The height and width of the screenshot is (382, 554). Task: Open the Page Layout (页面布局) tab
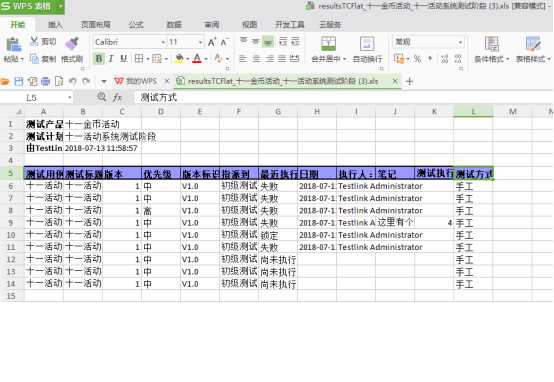(95, 24)
